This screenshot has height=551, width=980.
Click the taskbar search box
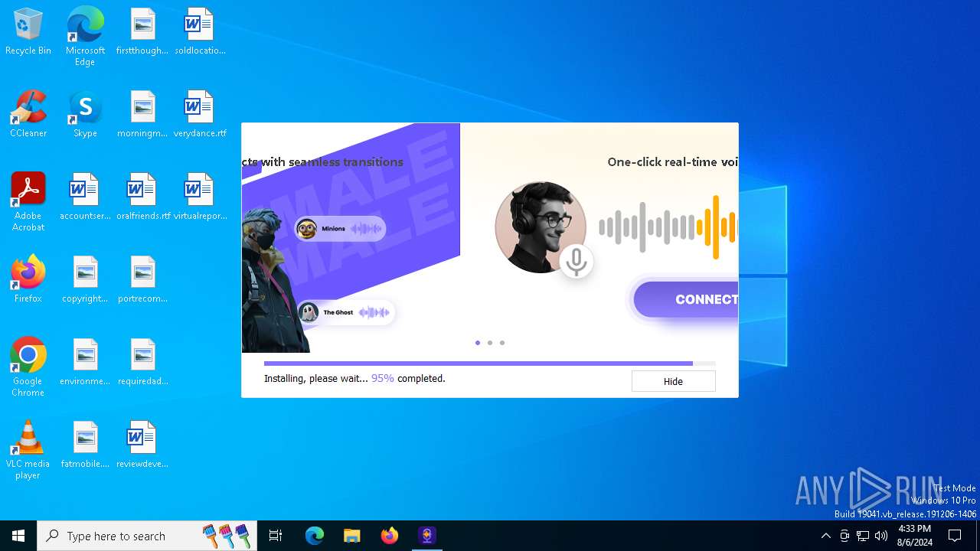tap(147, 536)
